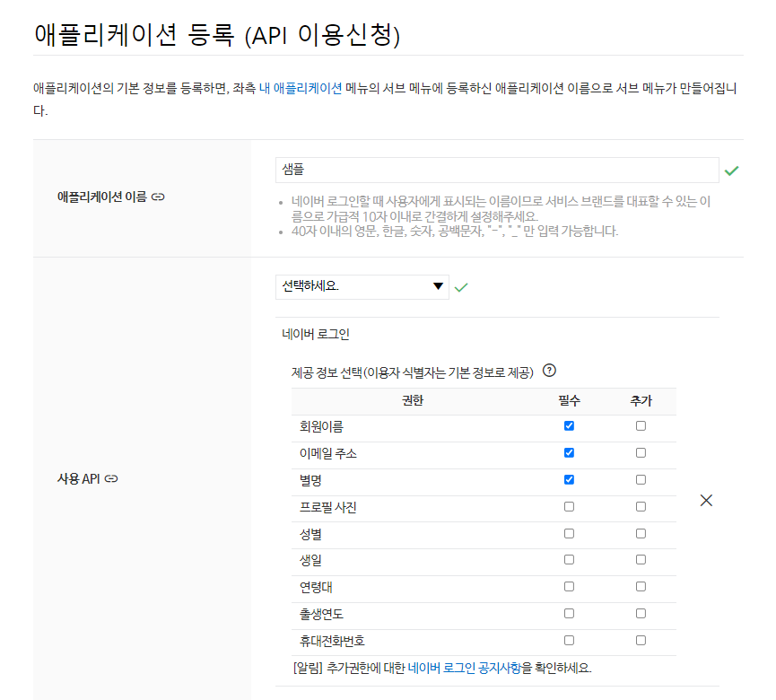This screenshot has height=700, width=776.
Task: Open the 내 애플리케이션 link
Action: (301, 88)
